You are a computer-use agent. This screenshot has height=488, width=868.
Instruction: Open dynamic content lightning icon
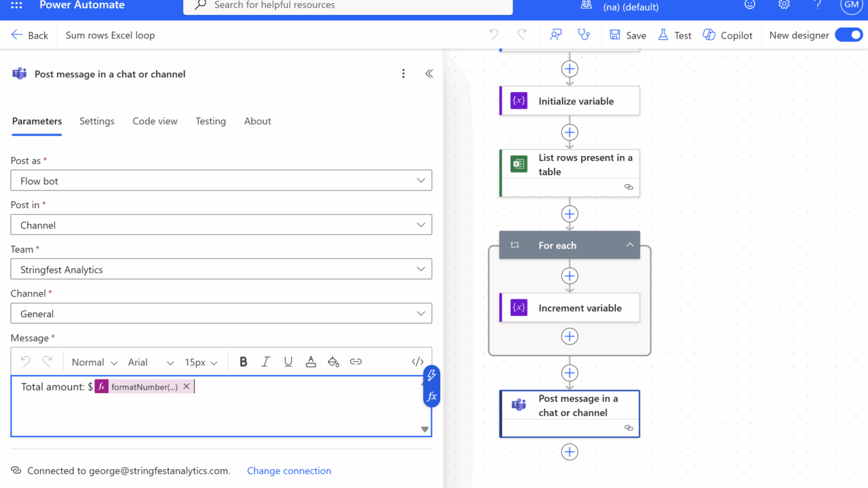(431, 375)
